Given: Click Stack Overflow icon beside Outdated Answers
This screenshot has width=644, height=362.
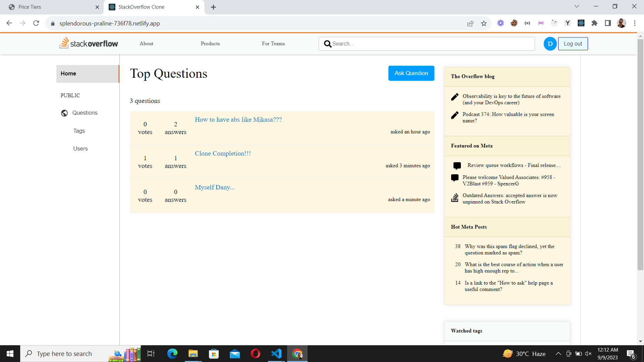Looking at the screenshot, I should tap(455, 198).
